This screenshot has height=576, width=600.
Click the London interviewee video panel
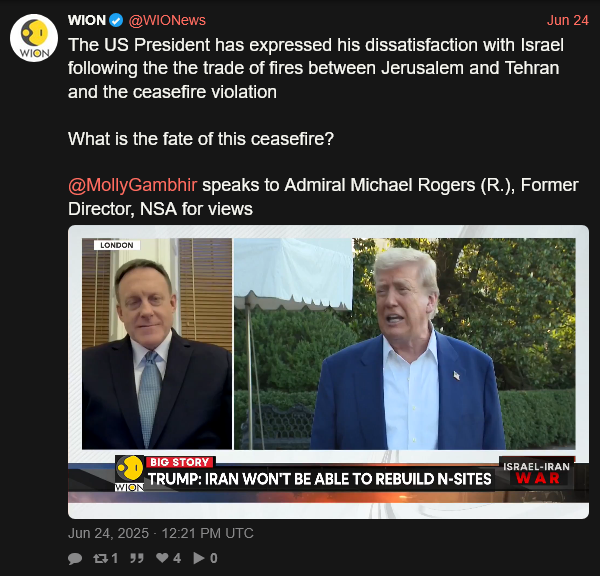157,344
